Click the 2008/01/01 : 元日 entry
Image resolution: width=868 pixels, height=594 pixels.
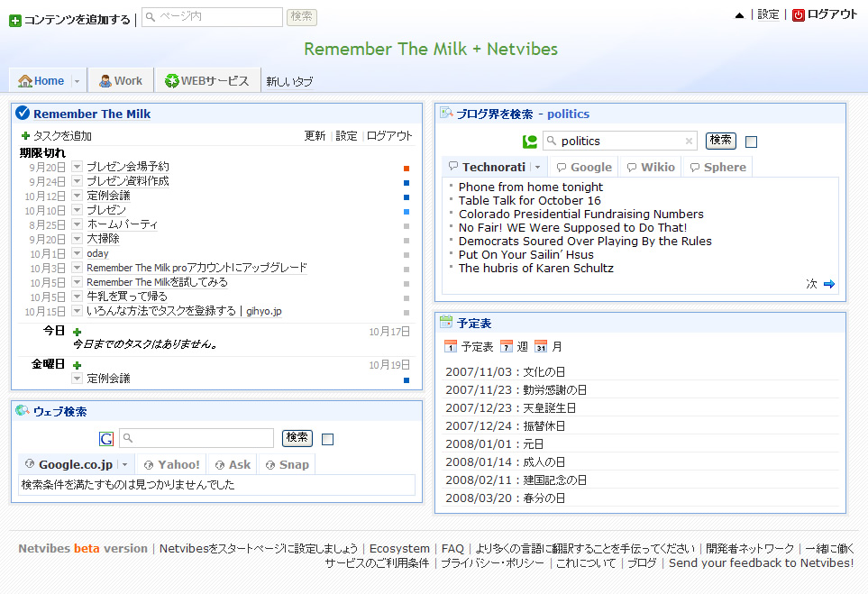[x=494, y=444]
